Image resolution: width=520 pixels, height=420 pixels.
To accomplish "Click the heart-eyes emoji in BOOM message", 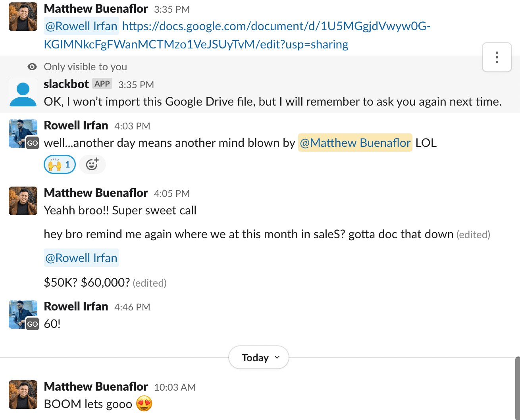I will (144, 404).
